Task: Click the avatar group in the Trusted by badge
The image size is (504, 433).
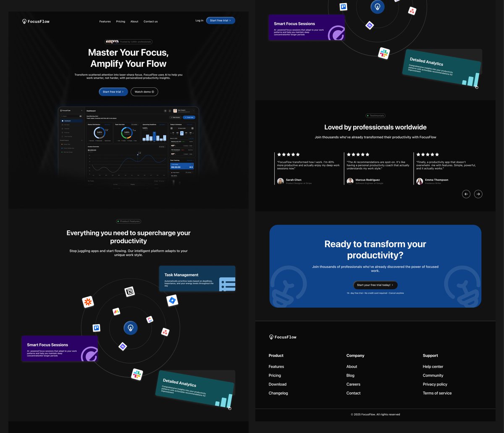Action: point(112,42)
